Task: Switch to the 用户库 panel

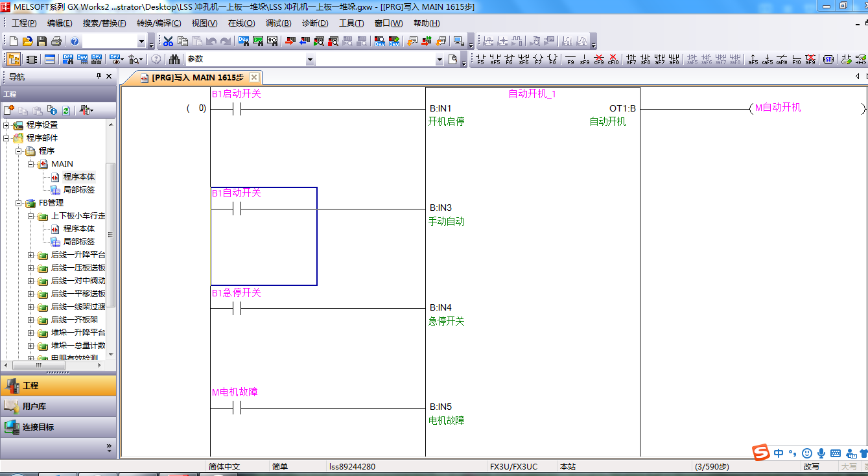Action: [34, 407]
